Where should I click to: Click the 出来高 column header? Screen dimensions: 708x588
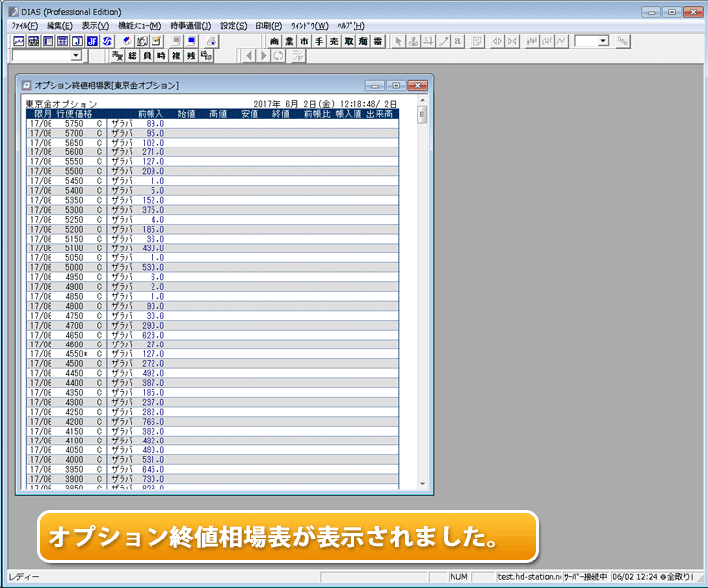pos(379,114)
